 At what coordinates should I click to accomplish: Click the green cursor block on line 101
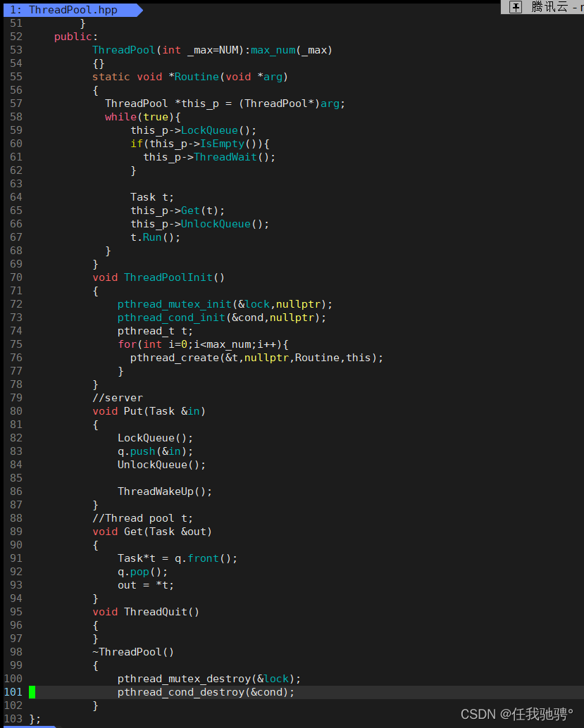(x=32, y=692)
